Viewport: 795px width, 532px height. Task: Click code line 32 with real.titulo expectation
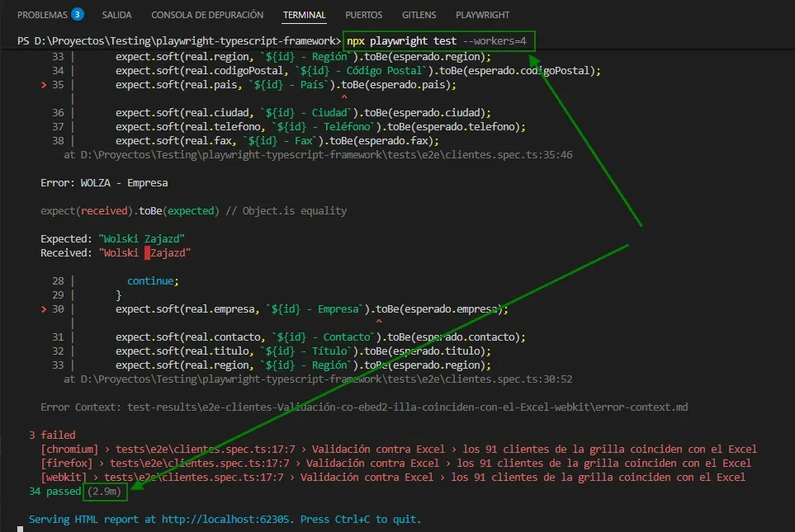point(303,351)
